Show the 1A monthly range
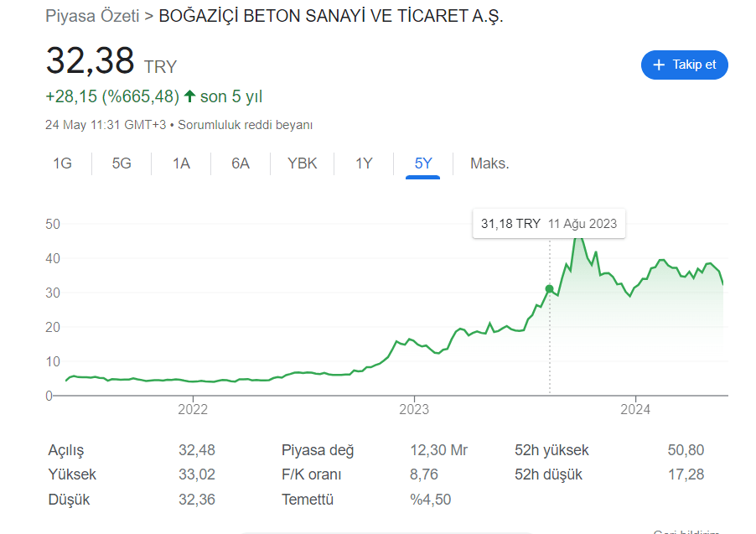756x534 pixels. click(x=181, y=163)
